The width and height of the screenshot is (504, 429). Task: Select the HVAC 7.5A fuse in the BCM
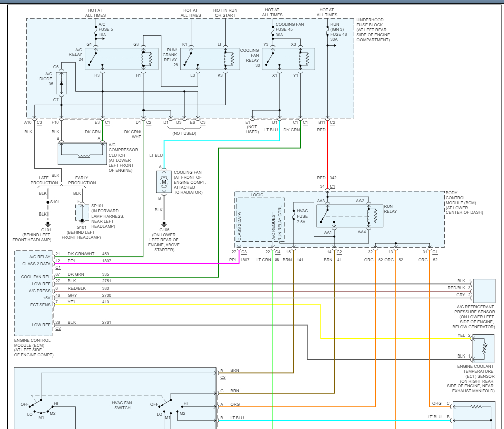pyautogui.click(x=293, y=217)
